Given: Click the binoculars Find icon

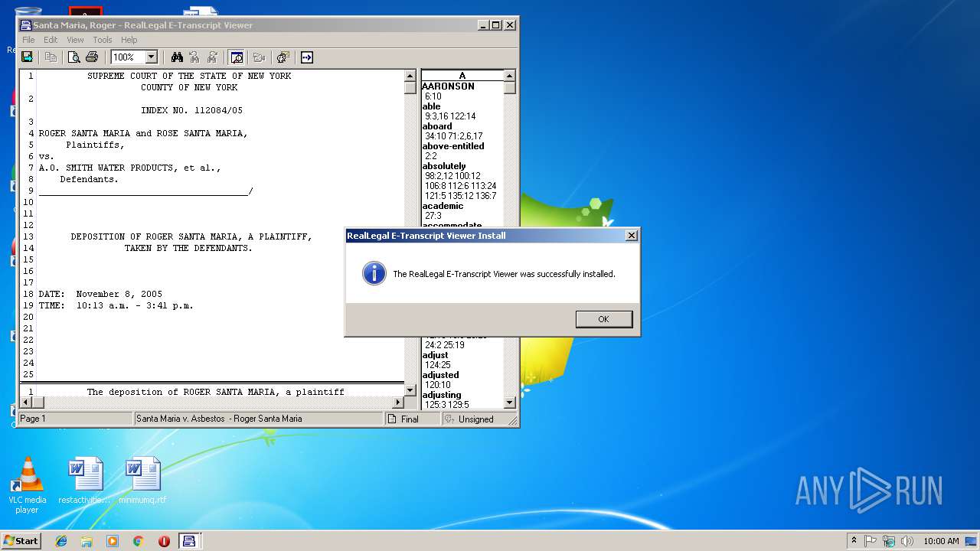Looking at the screenshot, I should point(177,57).
